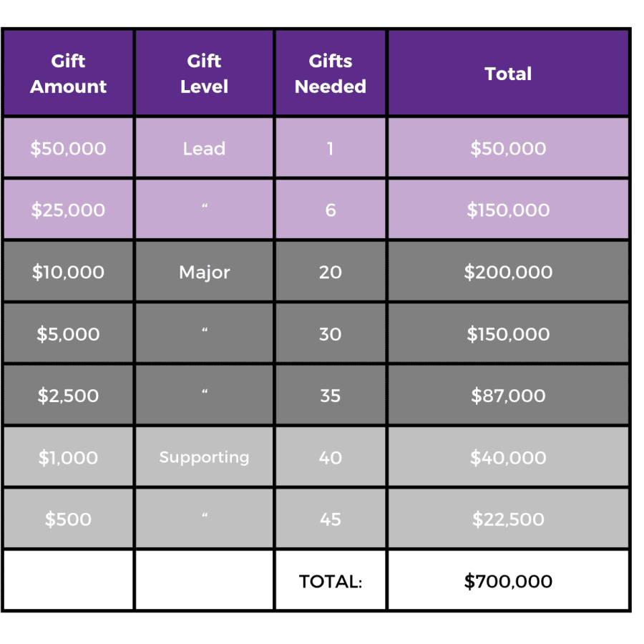This screenshot has width=644, height=644.
Task: Select the $700,000 grand total cell
Action: click(508, 581)
